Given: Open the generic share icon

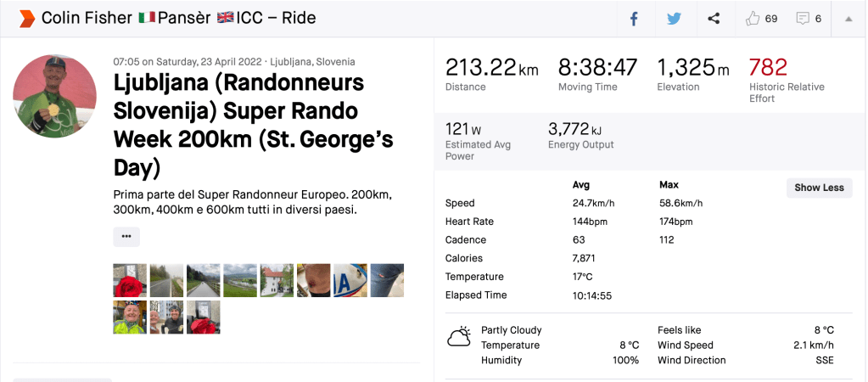Looking at the screenshot, I should point(714,19).
